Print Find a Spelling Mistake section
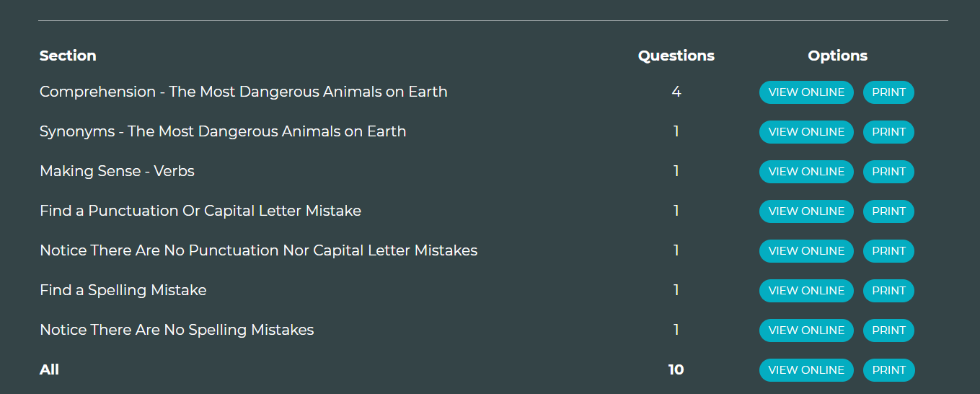 click(888, 291)
